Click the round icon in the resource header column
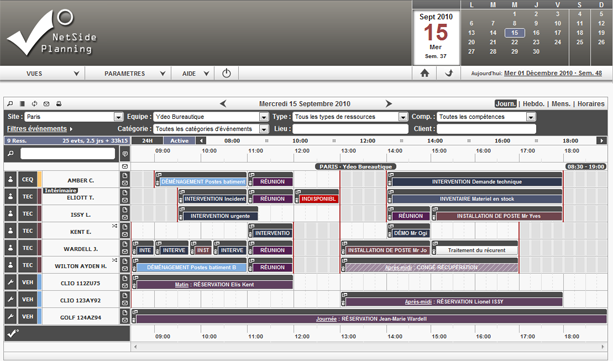 [125, 154]
